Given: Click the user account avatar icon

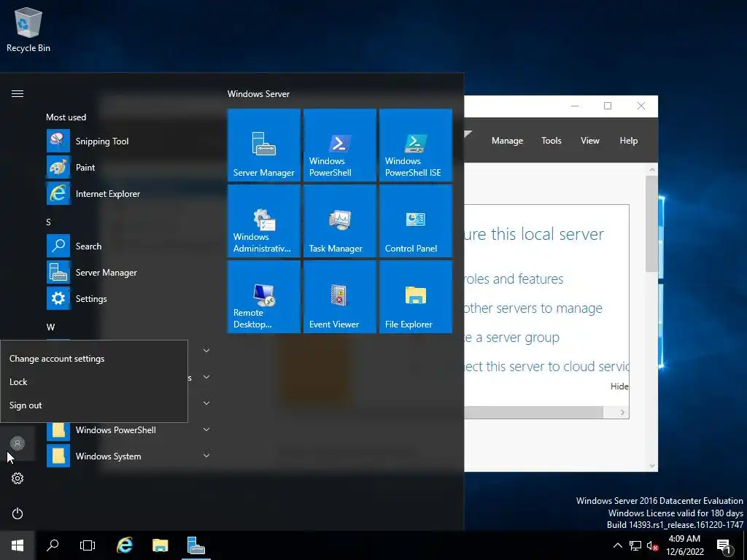Looking at the screenshot, I should (18, 443).
